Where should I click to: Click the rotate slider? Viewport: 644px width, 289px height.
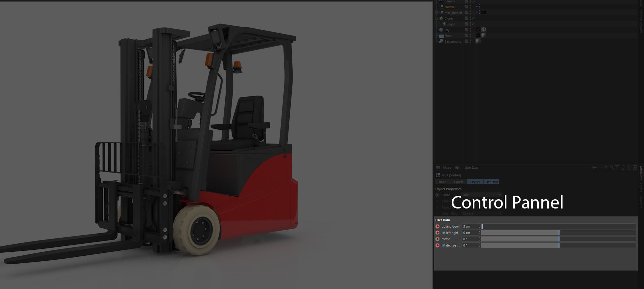[559, 239]
